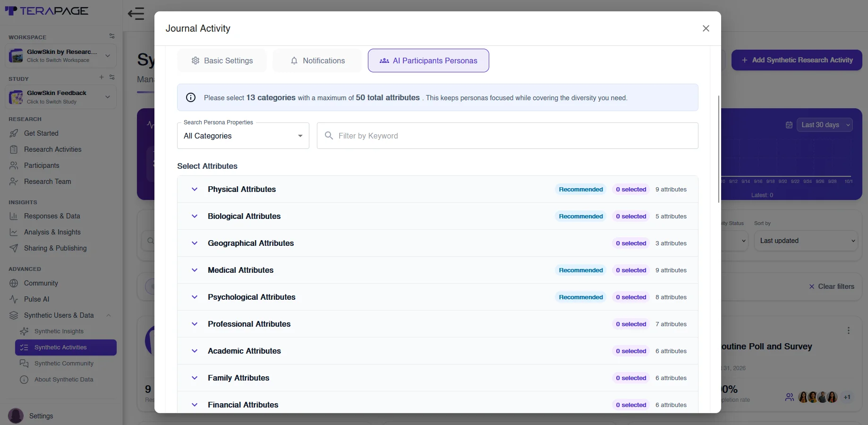The width and height of the screenshot is (868, 425).
Task: Click the Analysis & Insights graph icon
Action: pyautogui.click(x=14, y=232)
